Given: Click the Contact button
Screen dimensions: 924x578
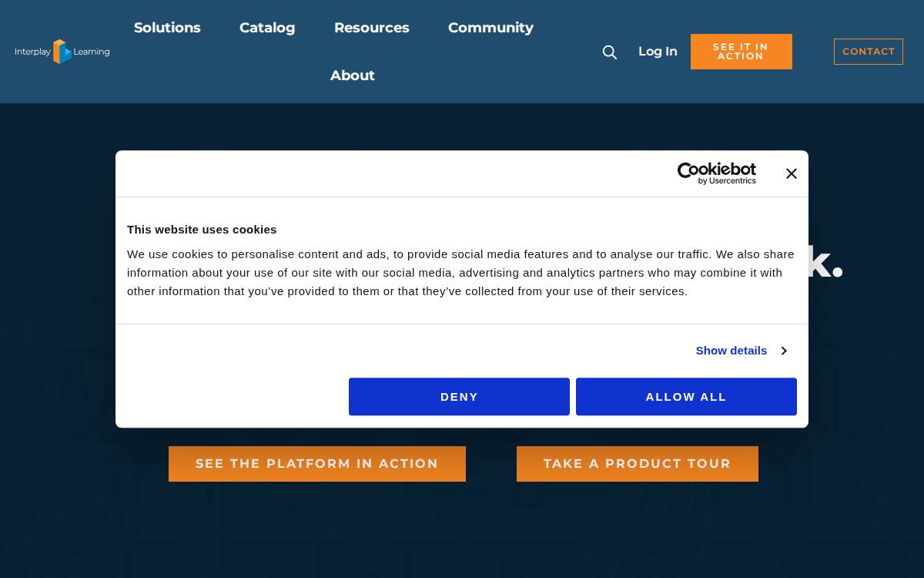Looking at the screenshot, I should (869, 52).
